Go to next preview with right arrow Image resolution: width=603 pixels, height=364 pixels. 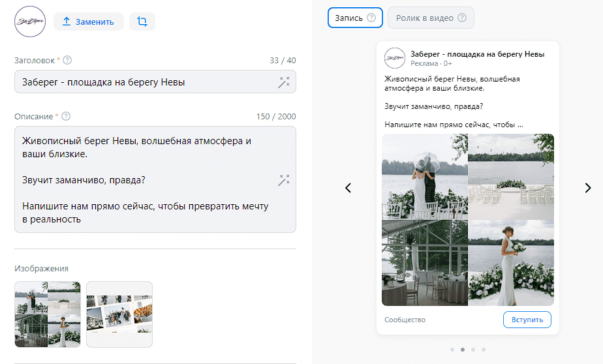[x=587, y=188]
